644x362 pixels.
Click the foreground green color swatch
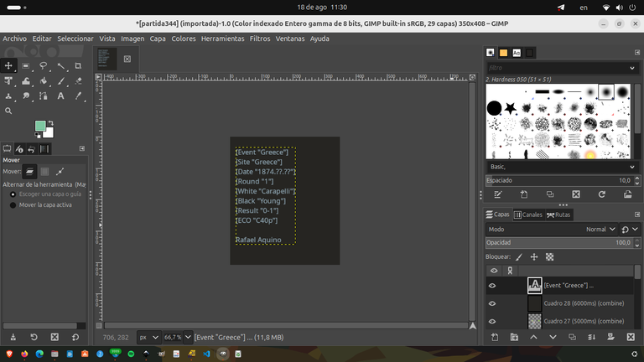tap(40, 126)
